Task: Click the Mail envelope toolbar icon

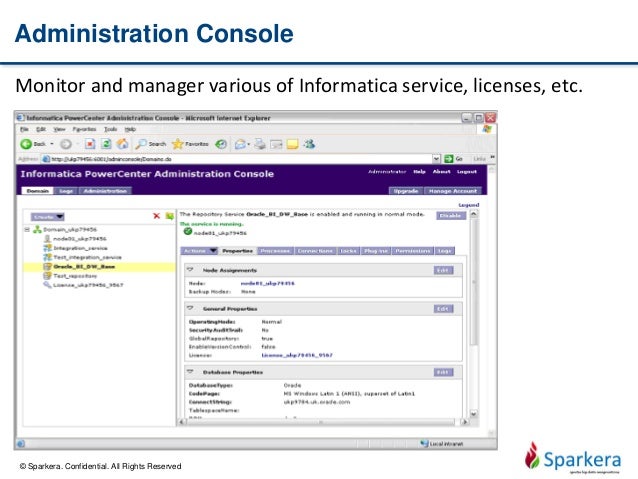Action: [x=240, y=144]
